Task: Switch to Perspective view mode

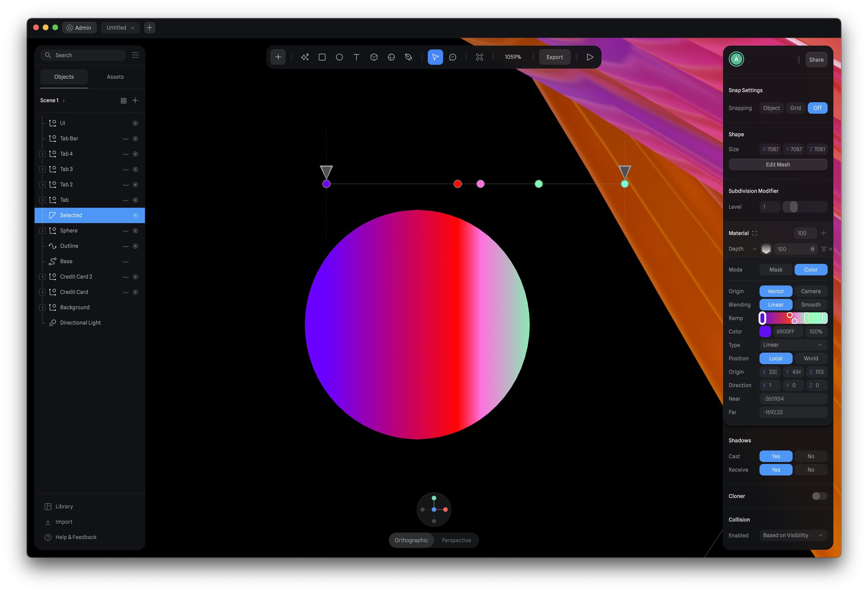Action: click(456, 540)
